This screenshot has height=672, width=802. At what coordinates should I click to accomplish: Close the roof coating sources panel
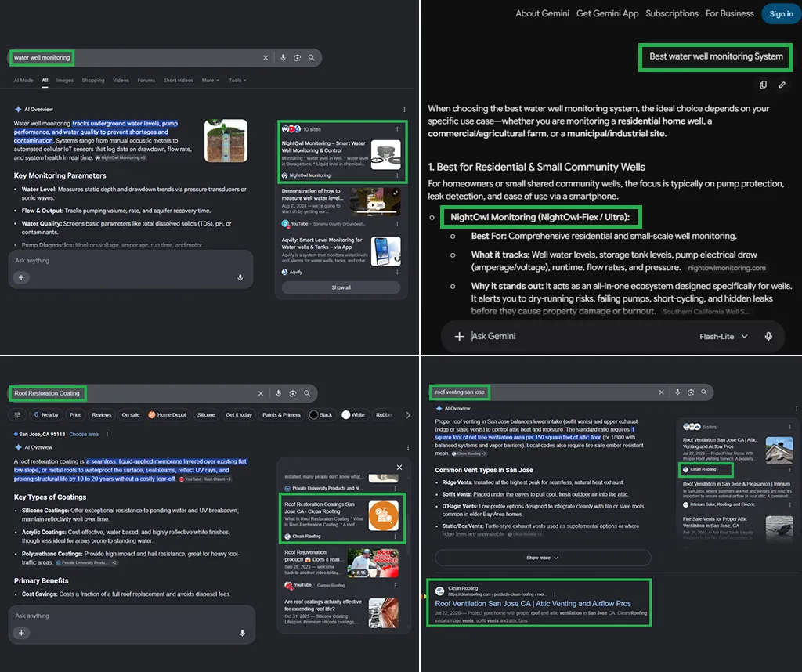coord(399,468)
